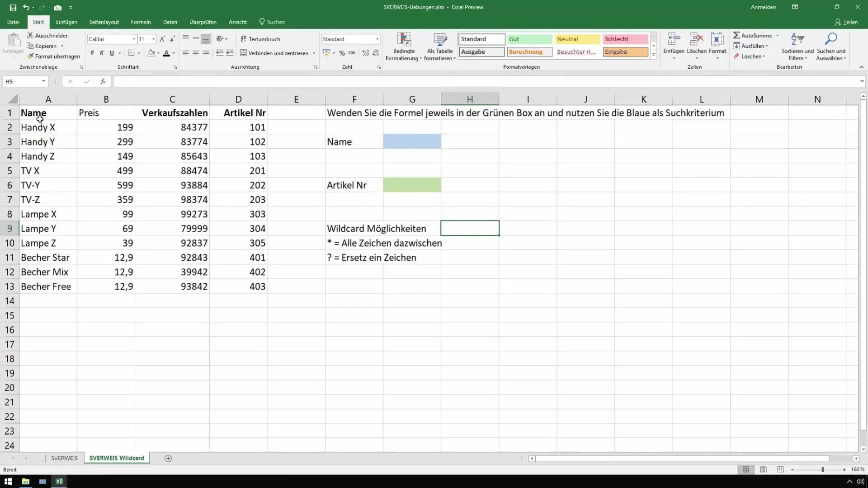Toggle Textumbruch wrap text
This screenshot has height=488, width=868.
click(260, 39)
